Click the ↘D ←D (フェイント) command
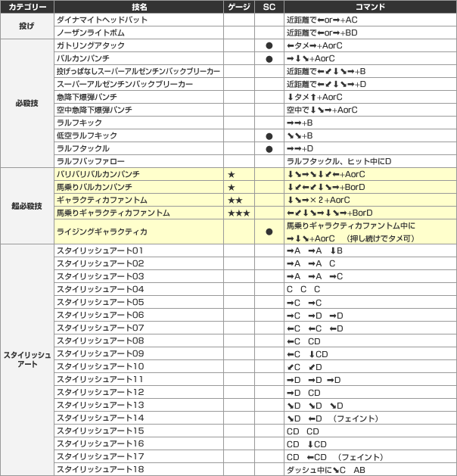The image size is (457, 476). coord(333,418)
